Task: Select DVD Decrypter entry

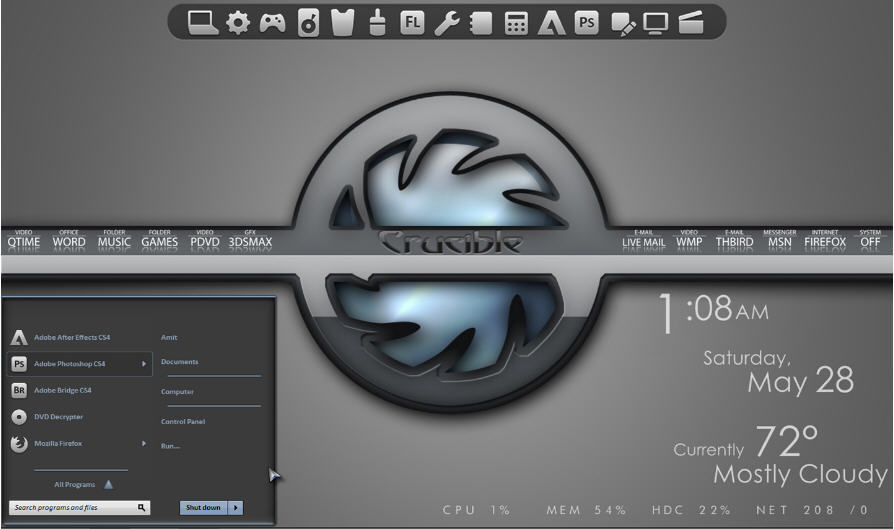Action: pos(58,417)
